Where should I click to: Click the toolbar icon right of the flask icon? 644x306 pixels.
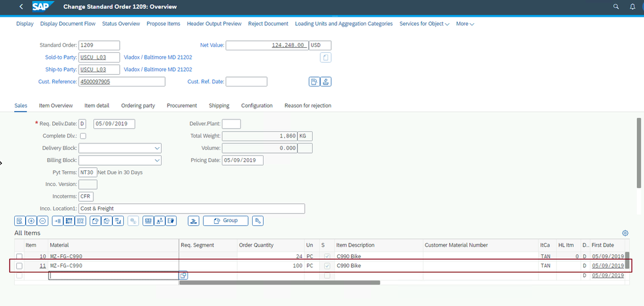(x=171, y=221)
